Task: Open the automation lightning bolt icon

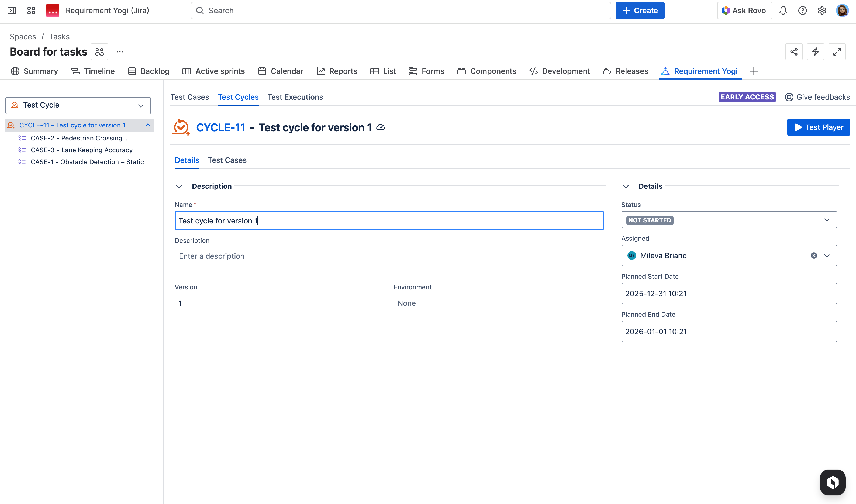Action: click(x=815, y=52)
